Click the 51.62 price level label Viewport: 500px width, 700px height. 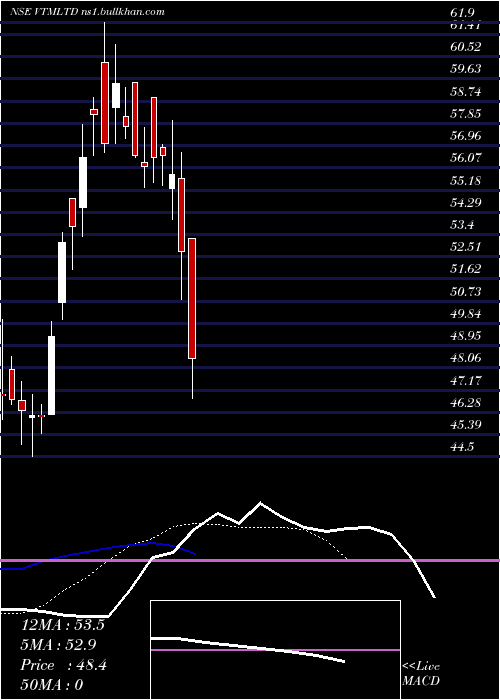(x=466, y=269)
